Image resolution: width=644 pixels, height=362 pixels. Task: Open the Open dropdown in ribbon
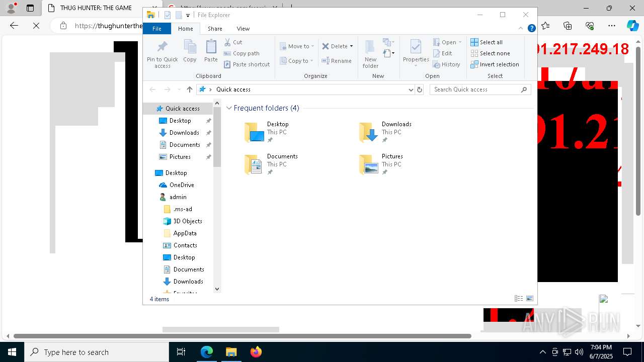click(447, 42)
